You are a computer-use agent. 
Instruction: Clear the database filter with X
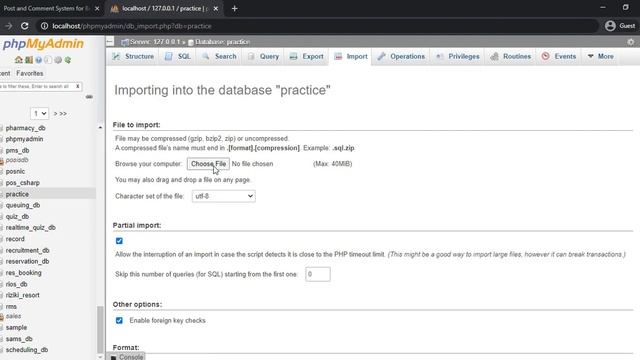pyautogui.click(x=78, y=87)
